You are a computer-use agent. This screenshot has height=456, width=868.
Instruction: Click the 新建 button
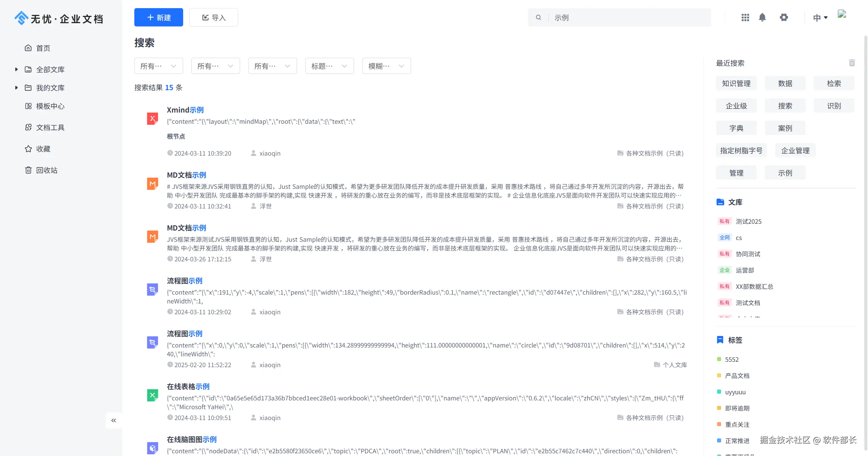pyautogui.click(x=158, y=18)
